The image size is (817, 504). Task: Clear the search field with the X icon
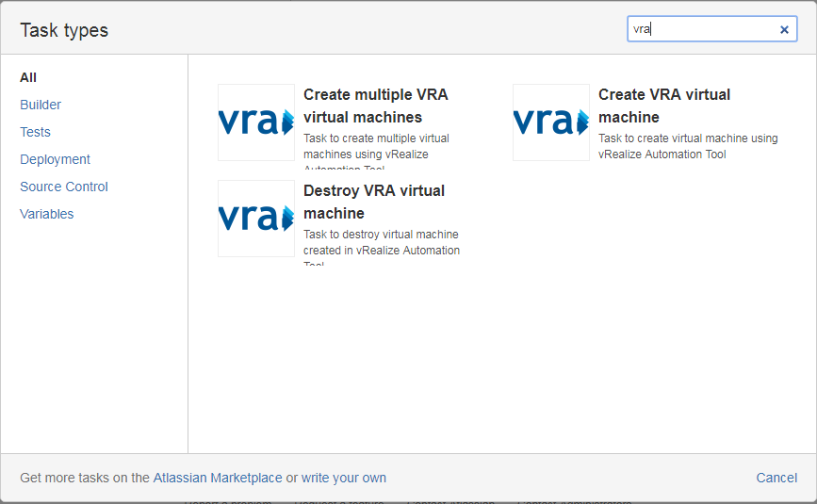coord(784,30)
